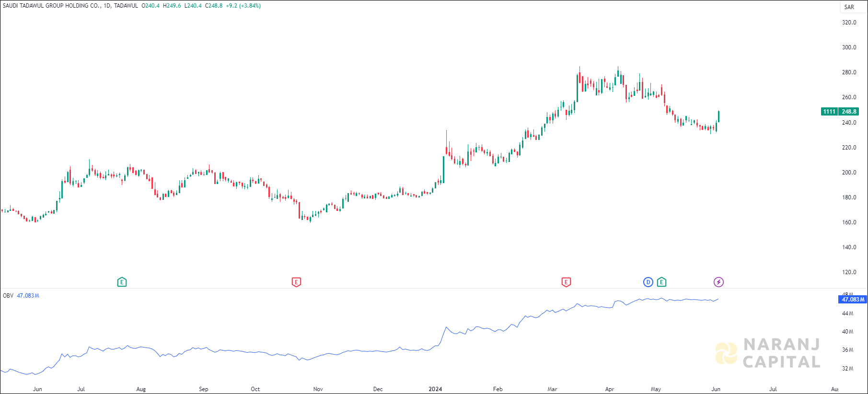Click the Nov date label
This screenshot has width=868, height=394.
[x=318, y=389]
